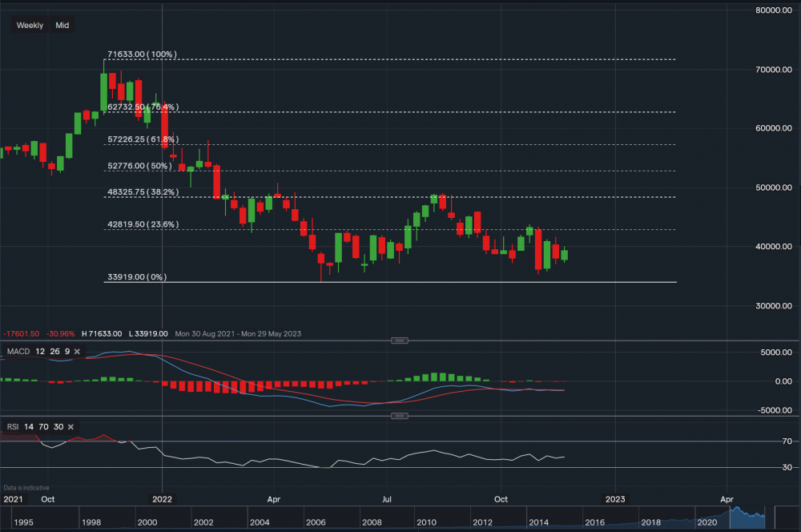Select the 62732.50 (76.4%) Fibonacci level label
The image size is (801, 532).
pyautogui.click(x=143, y=107)
